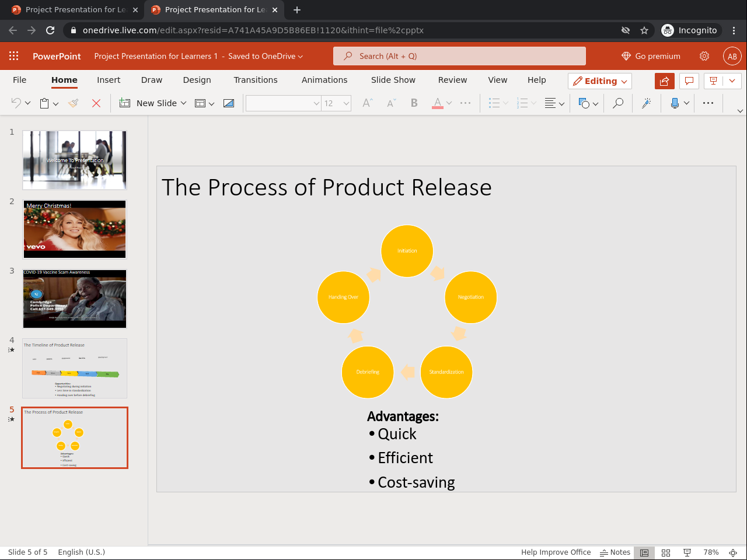Open the File menu

coord(20,80)
